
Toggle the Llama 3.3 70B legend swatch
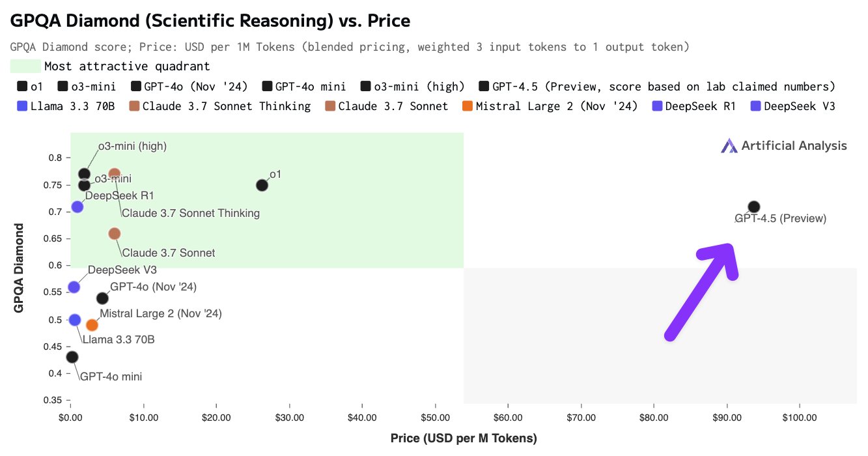(22, 106)
